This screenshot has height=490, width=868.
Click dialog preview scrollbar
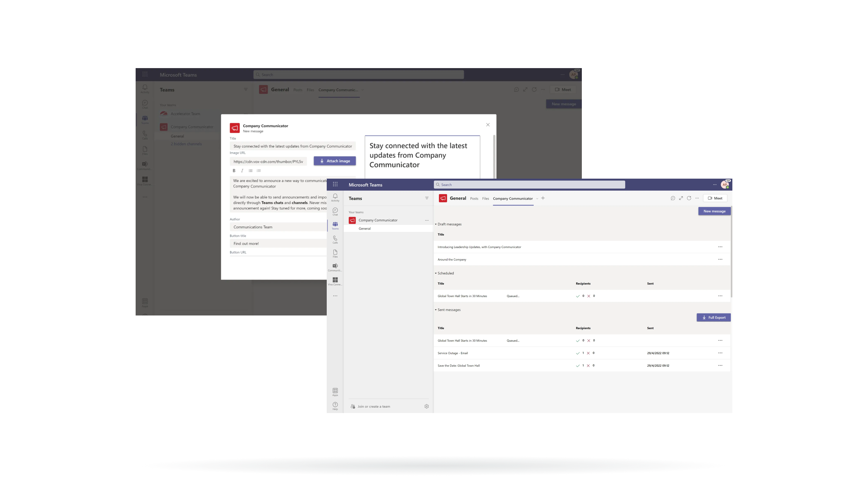494,156
